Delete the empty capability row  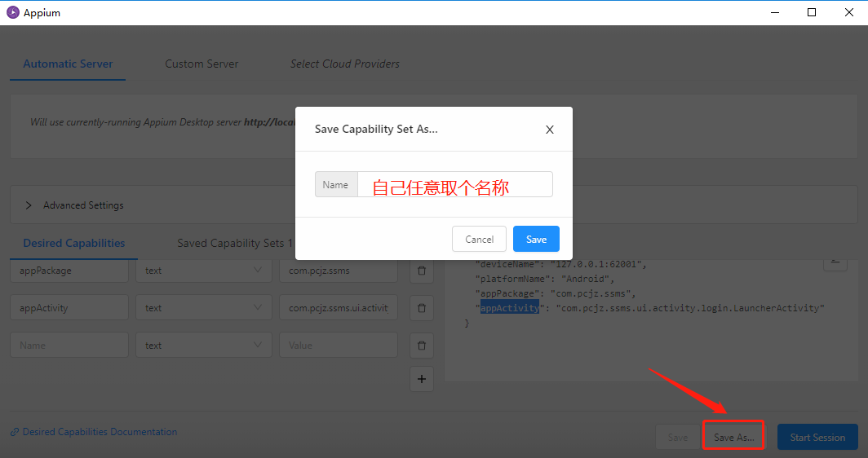[421, 346]
